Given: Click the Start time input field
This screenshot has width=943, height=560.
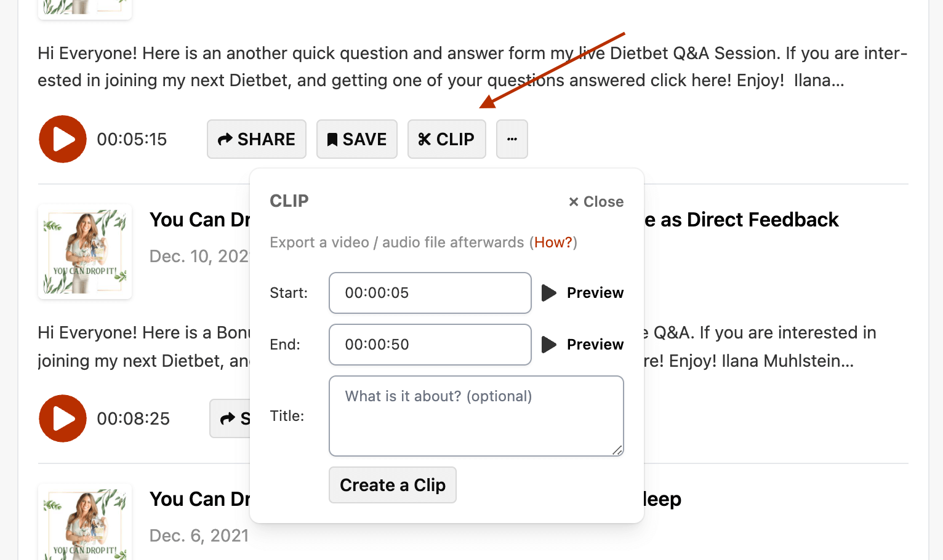Looking at the screenshot, I should point(430,293).
